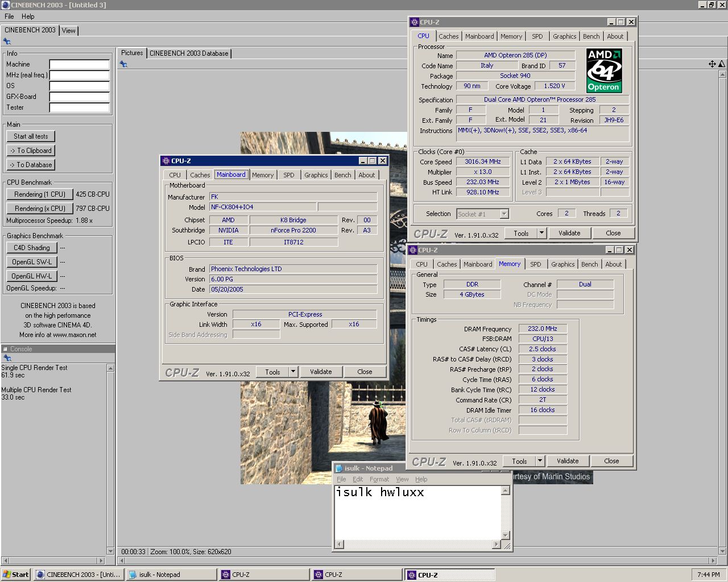Open the Format menu in Notepad
Screen dimensions: 728x582
(379, 479)
